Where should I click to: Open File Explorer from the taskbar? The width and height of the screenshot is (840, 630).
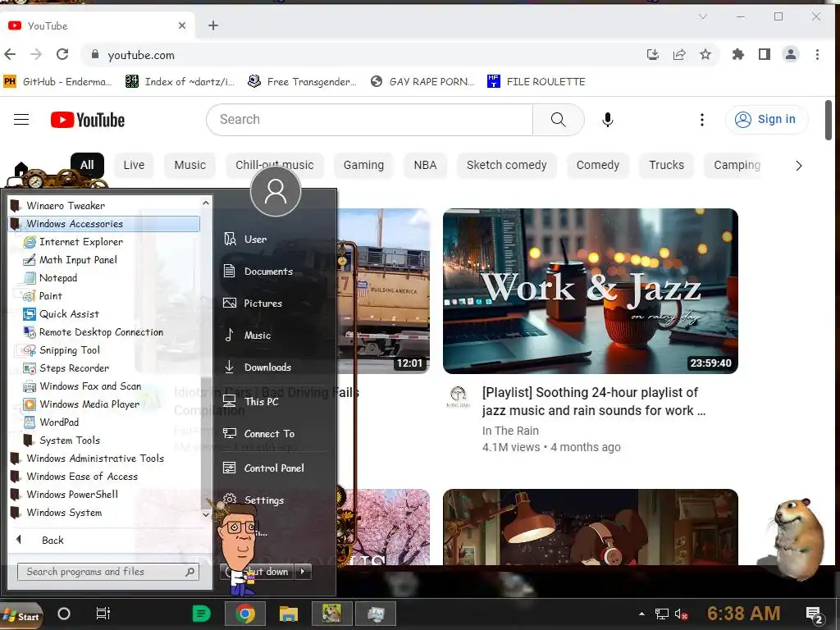tap(288, 614)
